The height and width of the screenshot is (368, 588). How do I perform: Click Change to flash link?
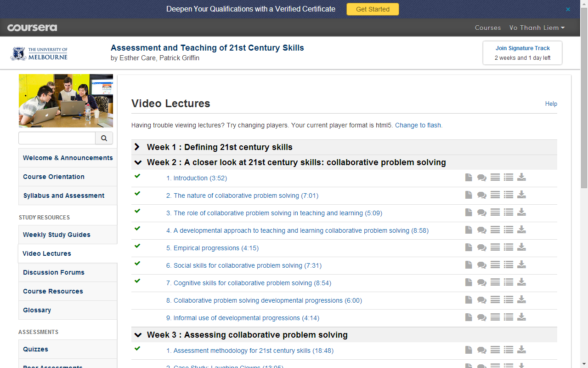click(x=418, y=125)
